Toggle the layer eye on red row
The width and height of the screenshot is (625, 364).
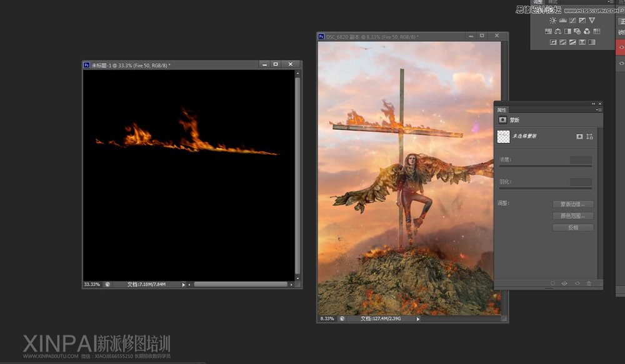click(x=621, y=47)
